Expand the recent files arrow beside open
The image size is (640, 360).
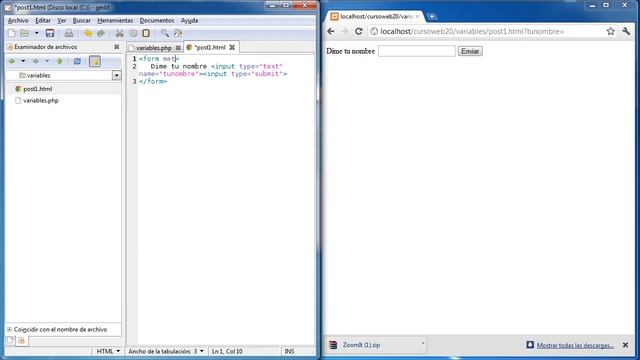(x=36, y=33)
